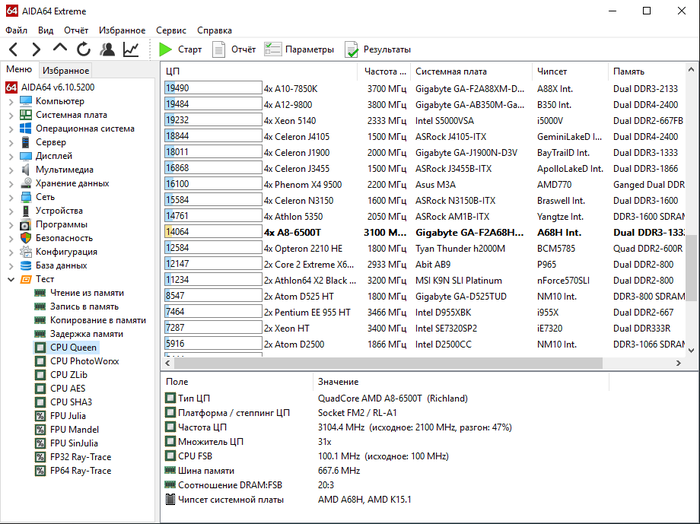This screenshot has width=700, height=524.
Task: Sort by the ЦП column header
Action: pyautogui.click(x=259, y=71)
